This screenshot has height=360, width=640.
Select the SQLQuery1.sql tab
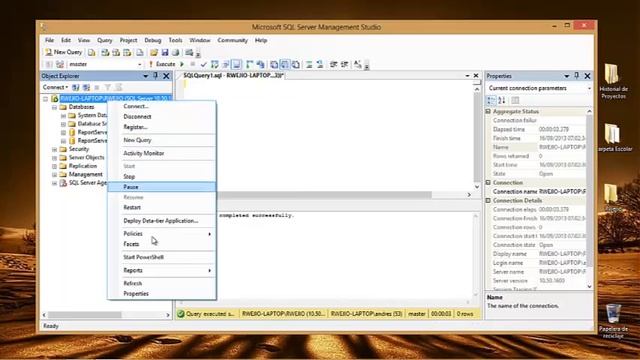point(233,76)
